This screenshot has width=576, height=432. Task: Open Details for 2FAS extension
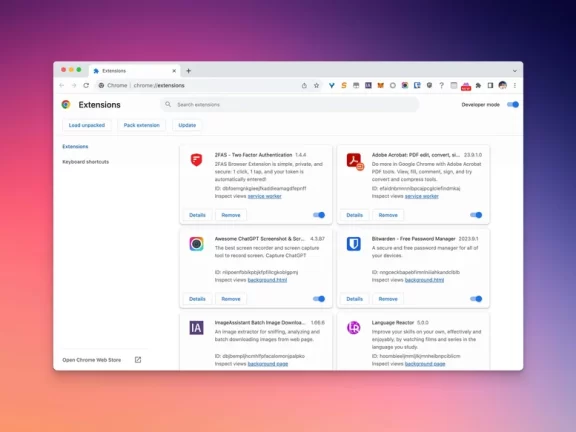click(x=197, y=215)
